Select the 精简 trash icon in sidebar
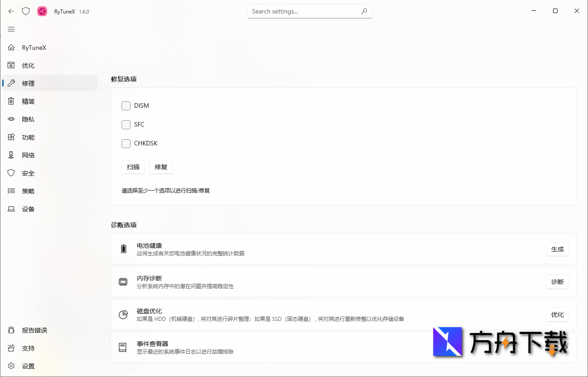Image resolution: width=588 pixels, height=377 pixels. [11, 101]
